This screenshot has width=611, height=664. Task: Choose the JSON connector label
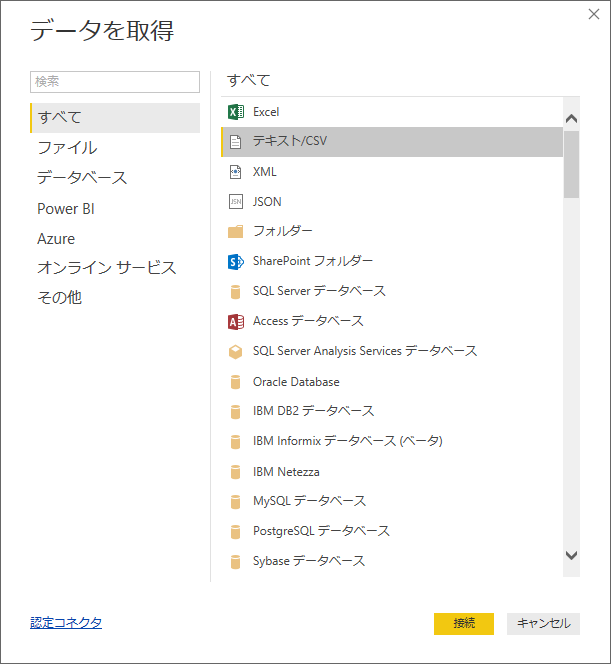267,202
